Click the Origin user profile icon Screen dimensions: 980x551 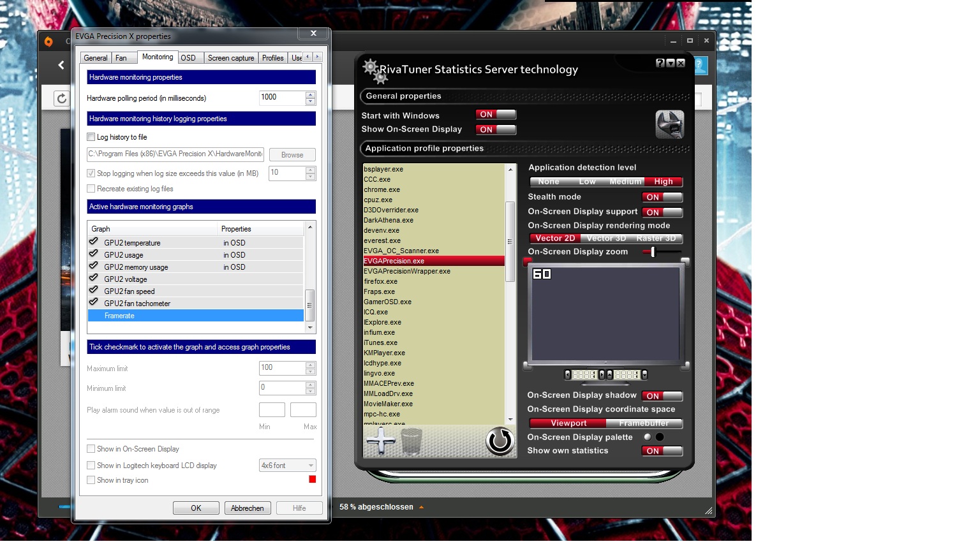tap(701, 65)
